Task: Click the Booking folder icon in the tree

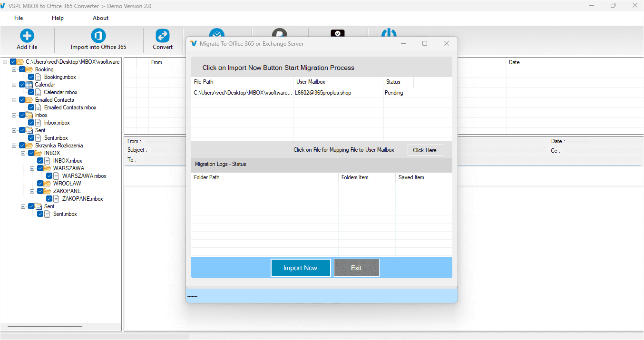Action: [x=29, y=69]
